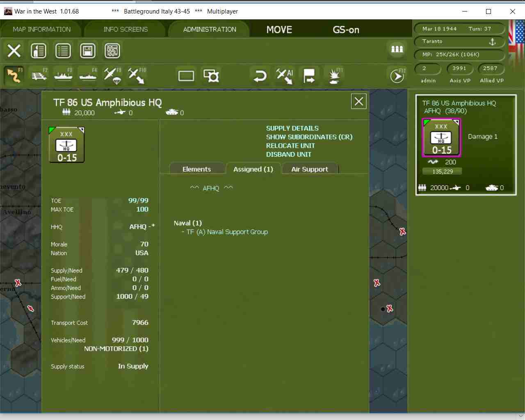The image size is (525, 420).
Task: Click the unit counter in detail window
Action: tap(66, 145)
